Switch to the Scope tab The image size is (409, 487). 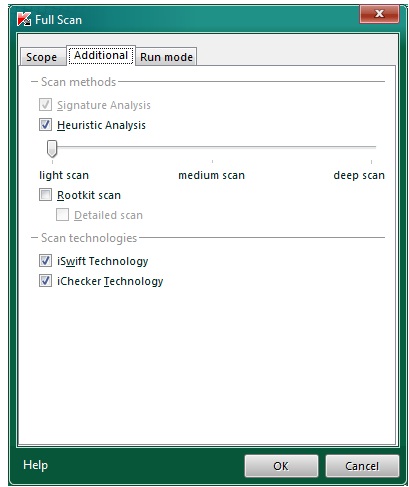coord(42,57)
